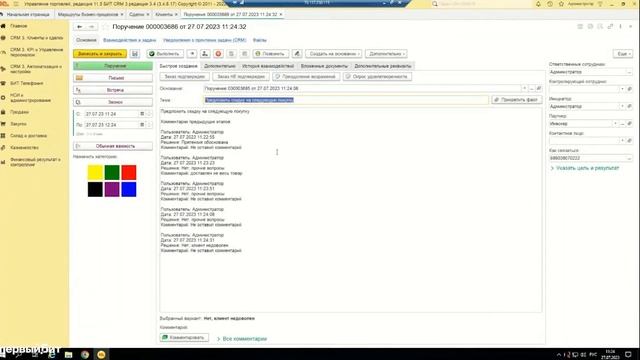
Task: Open the Контактное лицо link icon
Action: click(629, 140)
